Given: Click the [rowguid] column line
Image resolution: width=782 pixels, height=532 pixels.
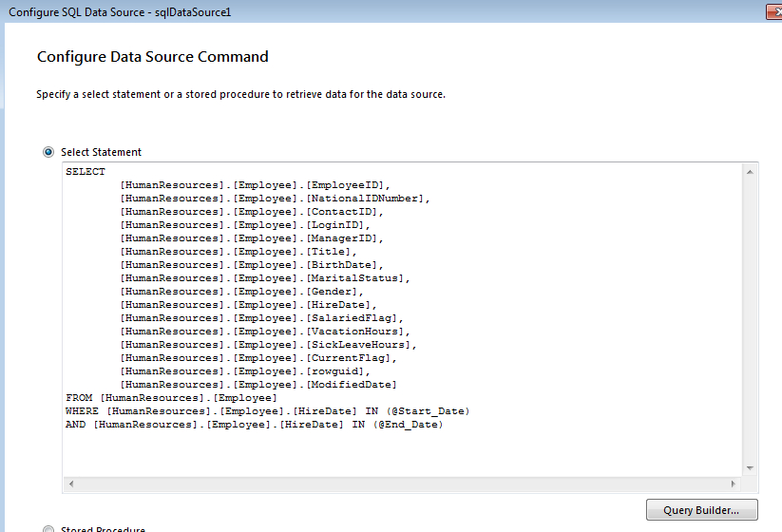Looking at the screenshot, I should [245, 371].
